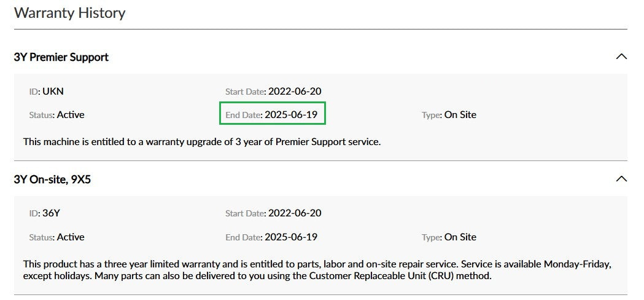The height and width of the screenshot is (300, 644).
Task: Click the Premier Support Active status
Action: (71, 114)
